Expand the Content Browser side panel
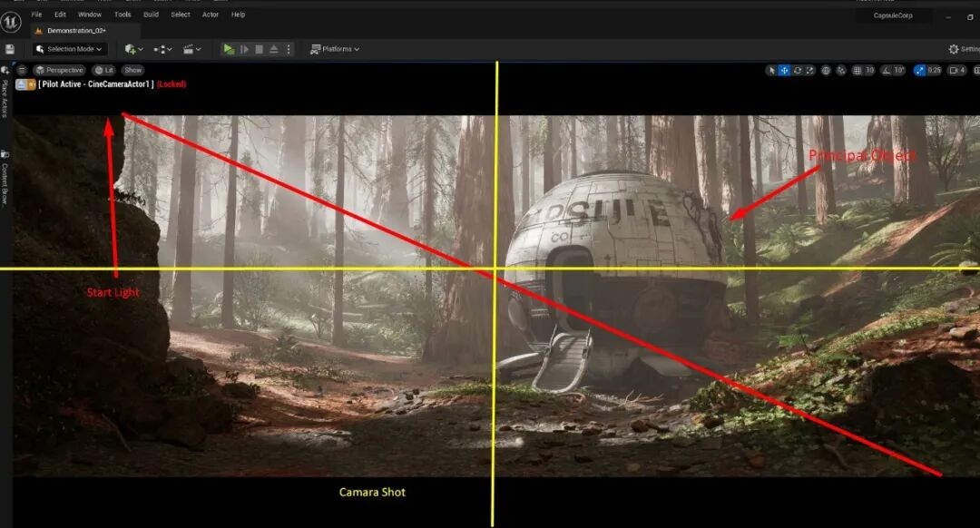 (x=5, y=180)
